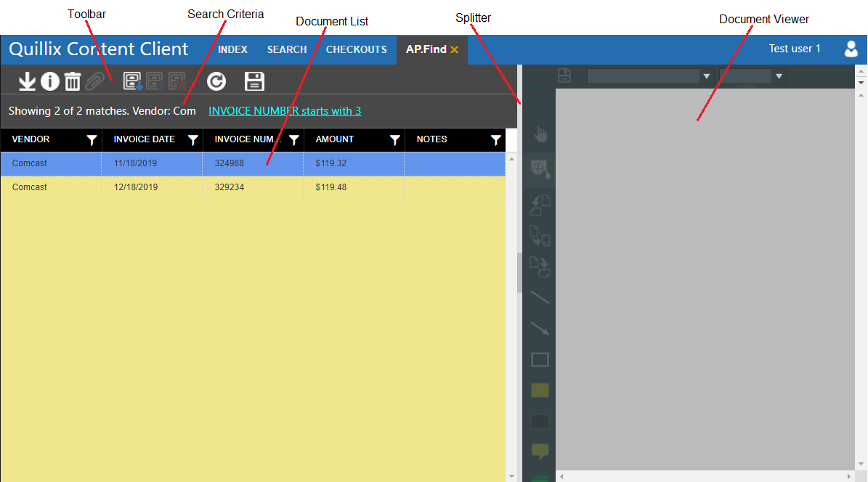Open the Vendor column filter
Screen dimensions: 868x482
[x=92, y=140]
